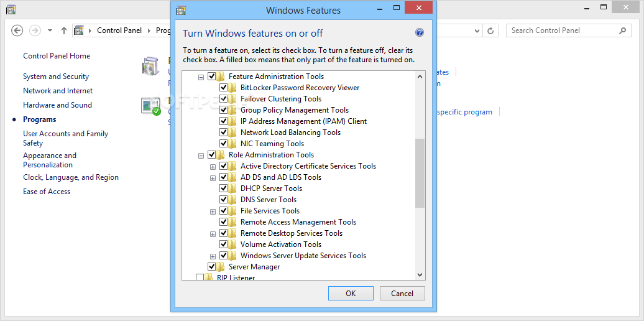The image size is (644, 321).
Task: Click the Windows Features title bar icon
Action: [180, 10]
